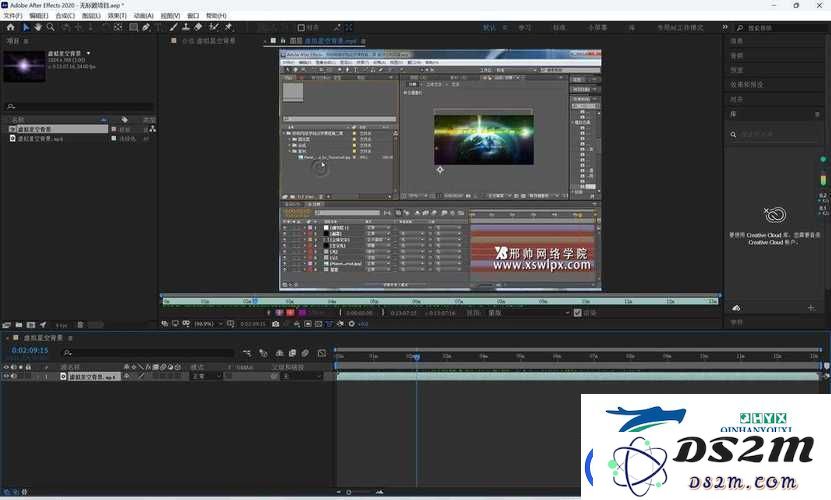Select the Selection arrow tool

25,27
